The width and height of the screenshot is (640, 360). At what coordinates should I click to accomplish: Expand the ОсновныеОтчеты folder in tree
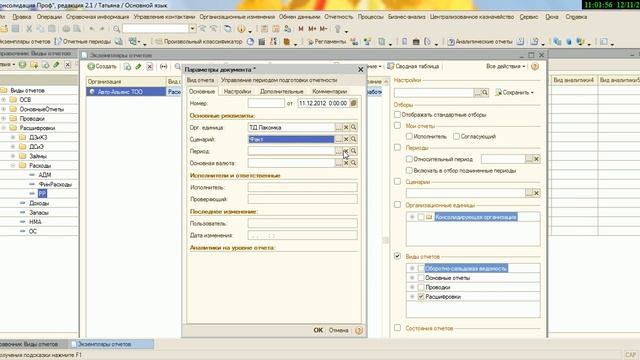(x=4, y=109)
